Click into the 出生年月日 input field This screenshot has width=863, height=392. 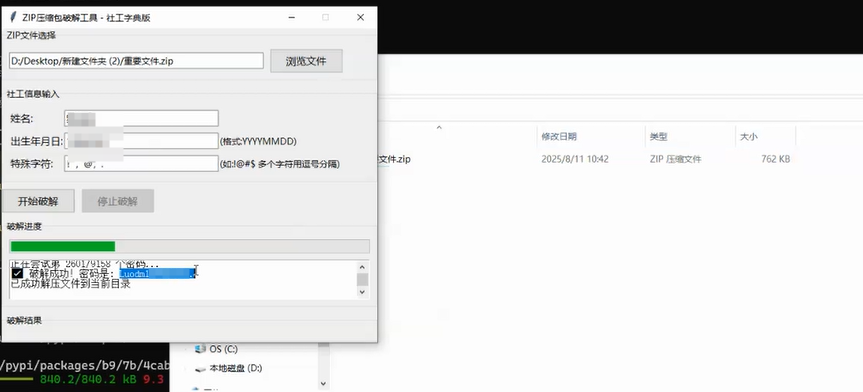click(x=141, y=141)
